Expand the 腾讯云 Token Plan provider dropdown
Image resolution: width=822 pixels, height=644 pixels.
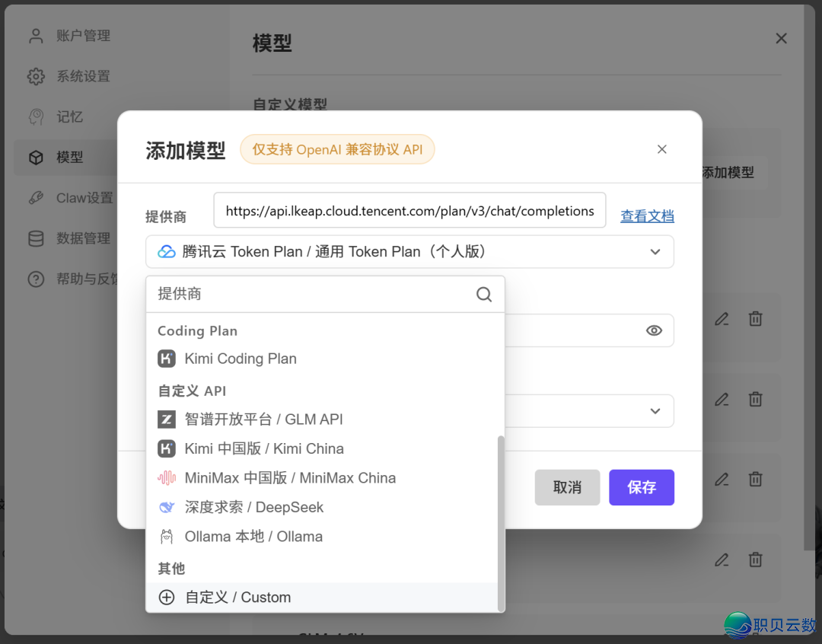coord(409,252)
